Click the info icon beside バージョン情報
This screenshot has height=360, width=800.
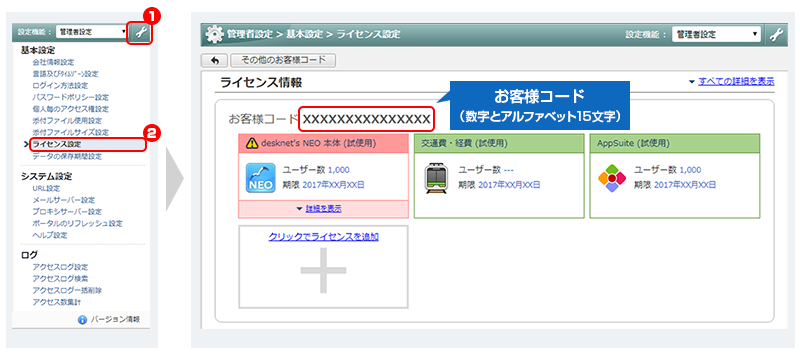(x=82, y=320)
